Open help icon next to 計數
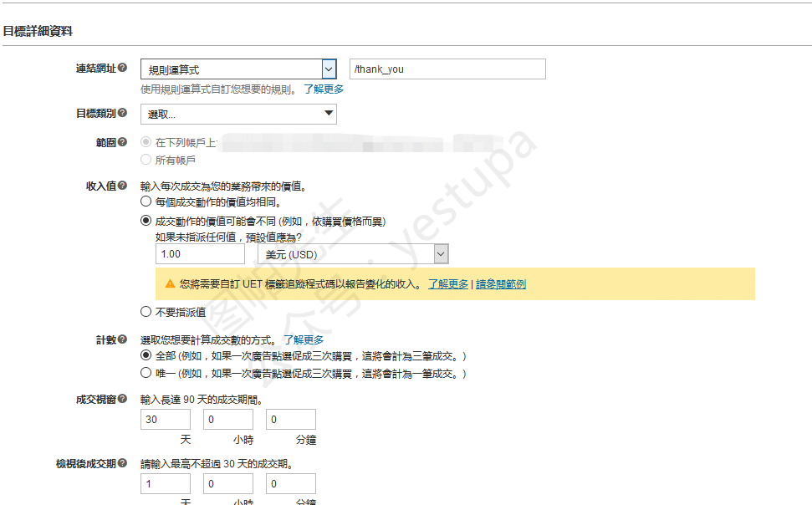The width and height of the screenshot is (812, 505). tap(122, 339)
